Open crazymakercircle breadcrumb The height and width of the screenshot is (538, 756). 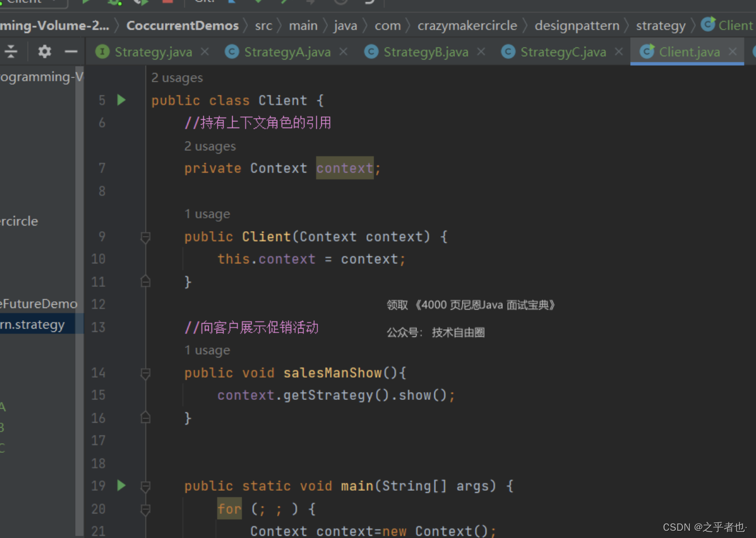tap(468, 26)
